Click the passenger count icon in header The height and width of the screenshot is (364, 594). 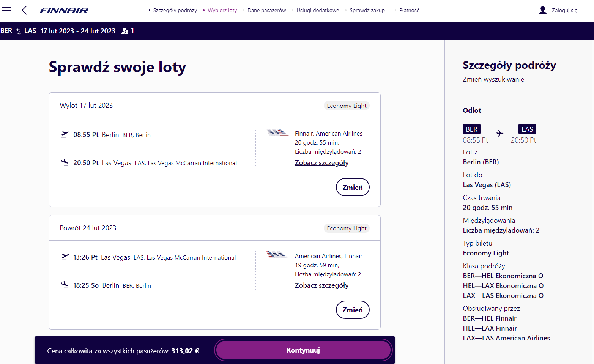coord(124,31)
